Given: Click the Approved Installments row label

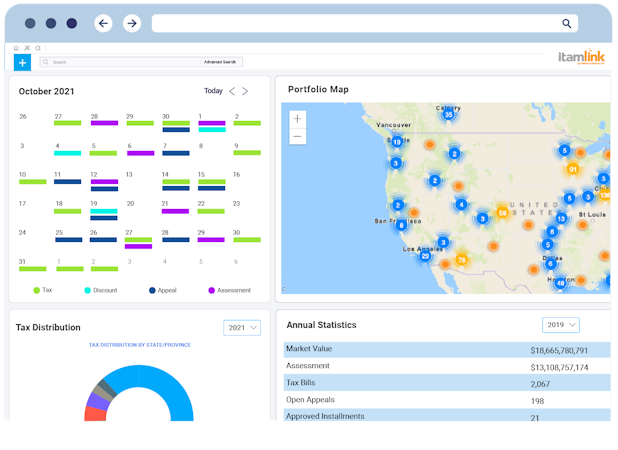Looking at the screenshot, I should [325, 417].
